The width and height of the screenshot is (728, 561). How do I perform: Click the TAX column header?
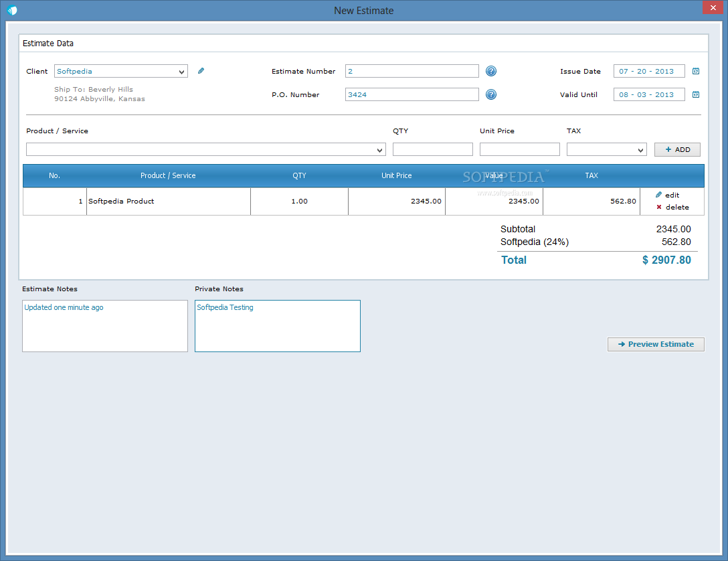[591, 175]
